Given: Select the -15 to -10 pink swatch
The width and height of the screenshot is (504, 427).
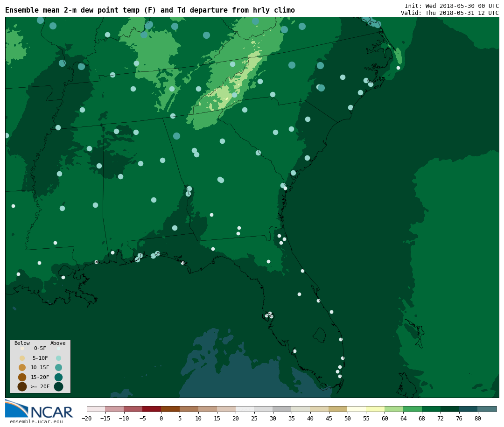Looking at the screenshot, I should [115, 409].
